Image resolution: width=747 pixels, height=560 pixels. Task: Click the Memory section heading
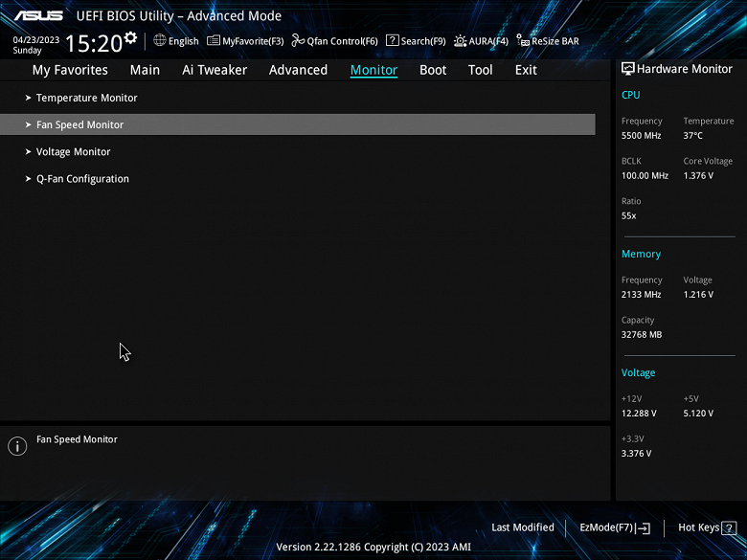tap(642, 254)
